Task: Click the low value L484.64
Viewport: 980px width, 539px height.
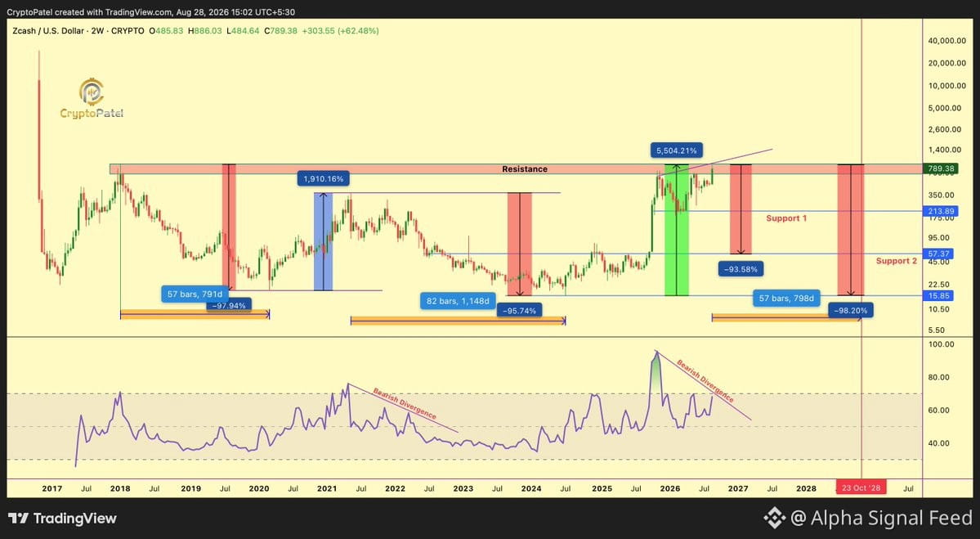Action: (x=243, y=30)
